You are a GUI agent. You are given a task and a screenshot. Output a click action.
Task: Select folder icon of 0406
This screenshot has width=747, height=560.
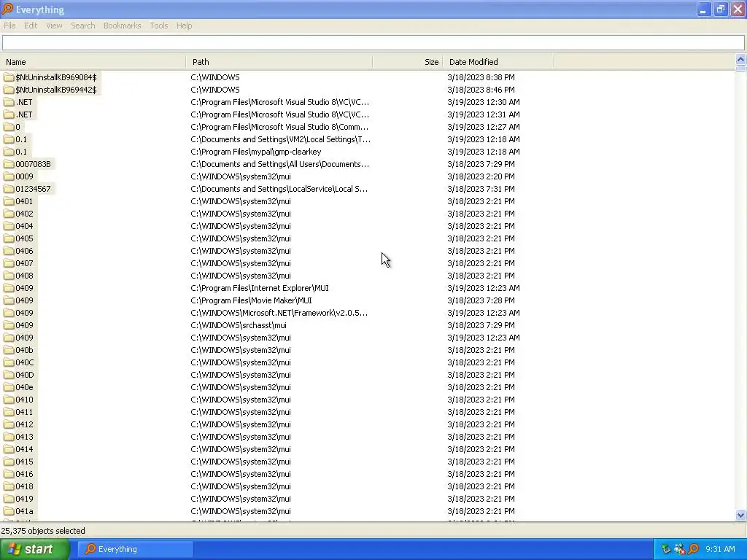(x=9, y=251)
